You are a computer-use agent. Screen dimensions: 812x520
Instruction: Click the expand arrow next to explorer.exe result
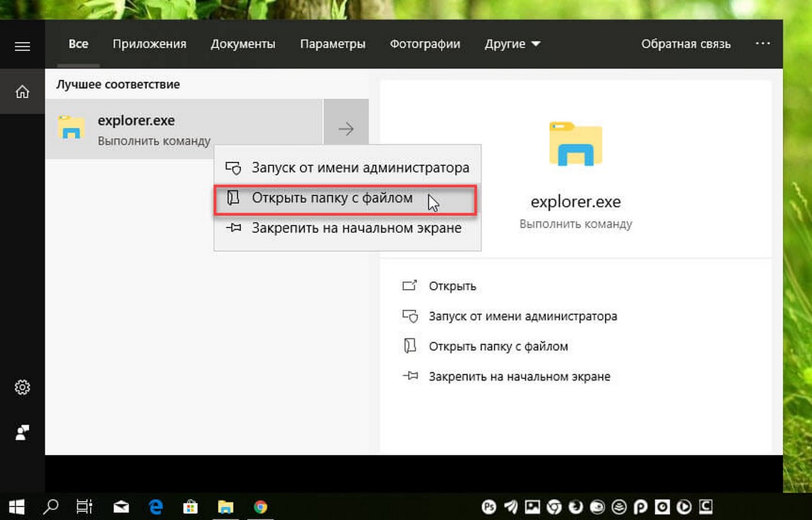[x=346, y=127]
